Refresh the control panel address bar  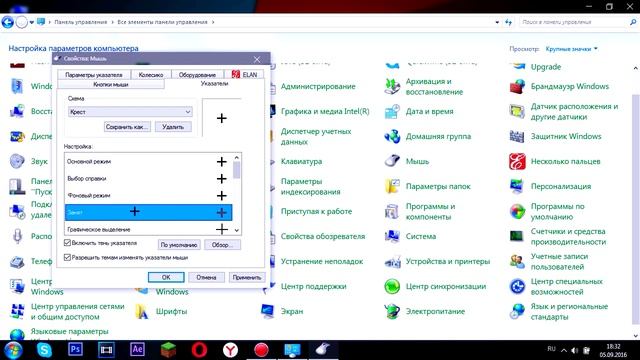click(509, 22)
